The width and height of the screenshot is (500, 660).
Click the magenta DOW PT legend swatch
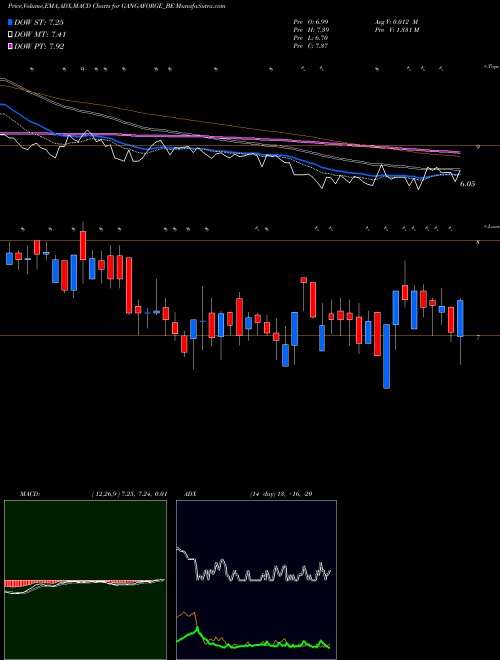[x=10, y=47]
